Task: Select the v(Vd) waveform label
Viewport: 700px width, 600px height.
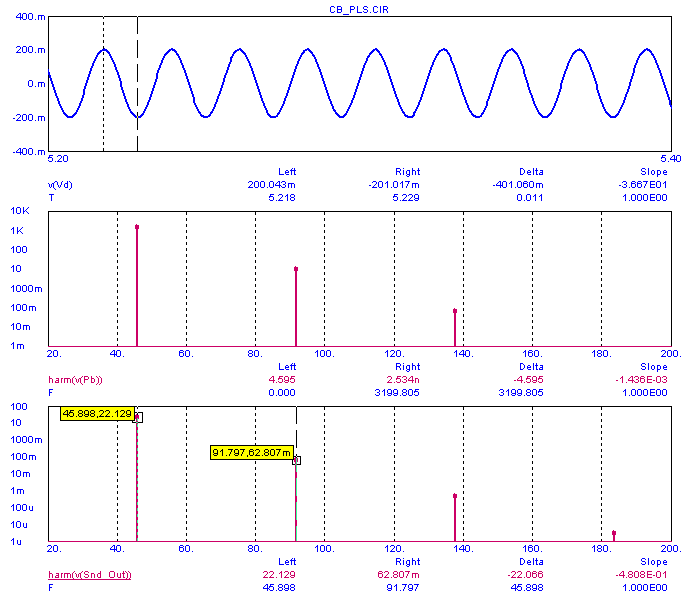Action: pyautogui.click(x=60, y=184)
